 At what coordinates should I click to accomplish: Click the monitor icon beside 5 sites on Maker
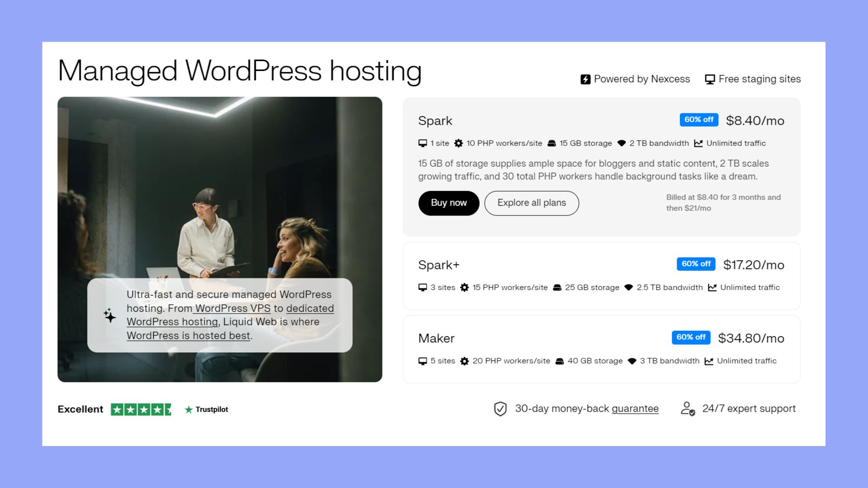click(422, 361)
